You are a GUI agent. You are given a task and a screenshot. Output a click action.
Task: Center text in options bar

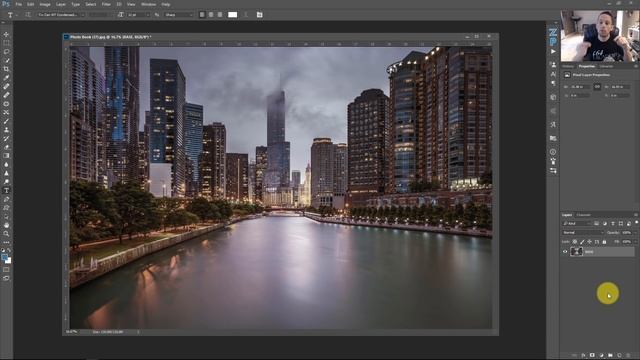(x=211, y=15)
